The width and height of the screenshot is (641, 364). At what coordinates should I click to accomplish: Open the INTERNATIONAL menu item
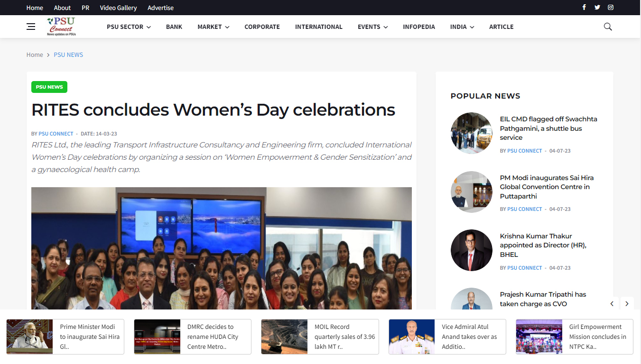pos(319,27)
